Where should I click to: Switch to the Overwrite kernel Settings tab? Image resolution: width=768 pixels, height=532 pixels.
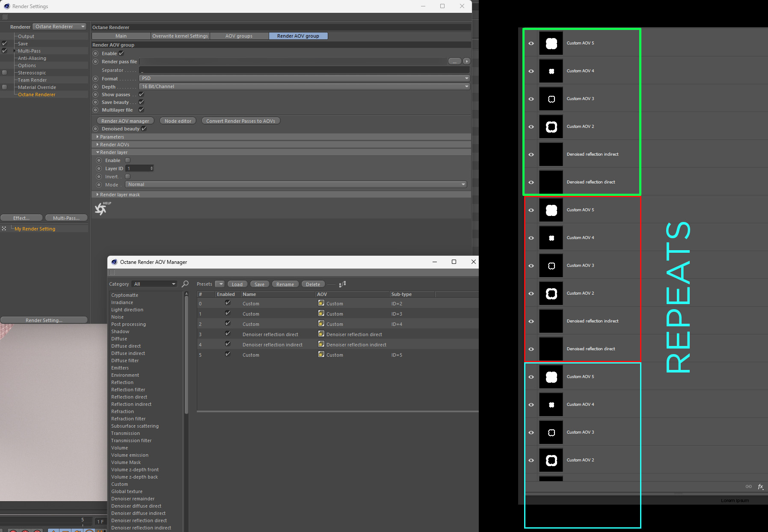pos(180,36)
